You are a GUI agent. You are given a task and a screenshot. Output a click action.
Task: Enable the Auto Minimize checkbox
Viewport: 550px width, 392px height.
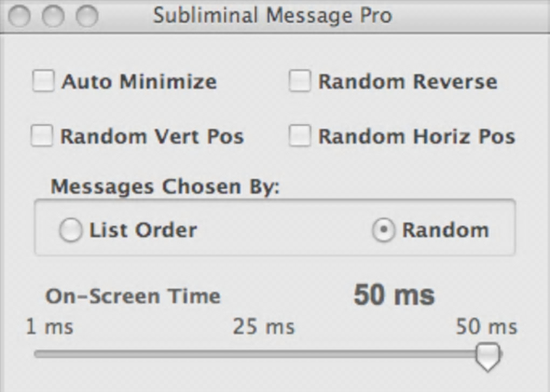44,81
